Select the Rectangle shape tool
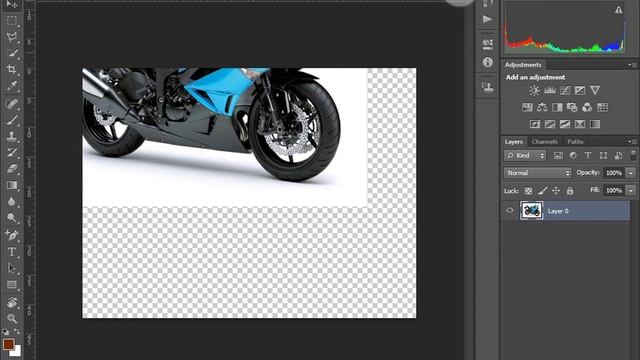The width and height of the screenshot is (640, 360). (12, 284)
